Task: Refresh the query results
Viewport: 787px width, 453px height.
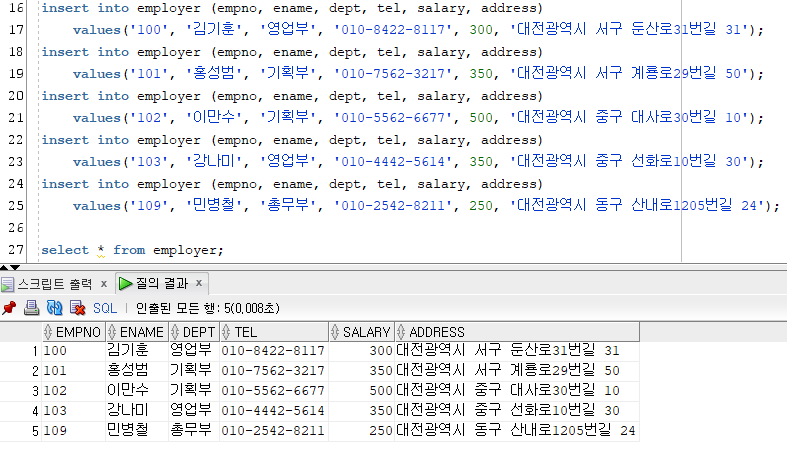Action: (54, 308)
